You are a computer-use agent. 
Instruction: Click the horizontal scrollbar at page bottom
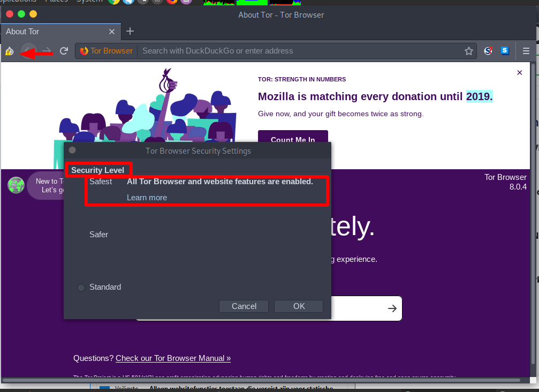point(261,380)
